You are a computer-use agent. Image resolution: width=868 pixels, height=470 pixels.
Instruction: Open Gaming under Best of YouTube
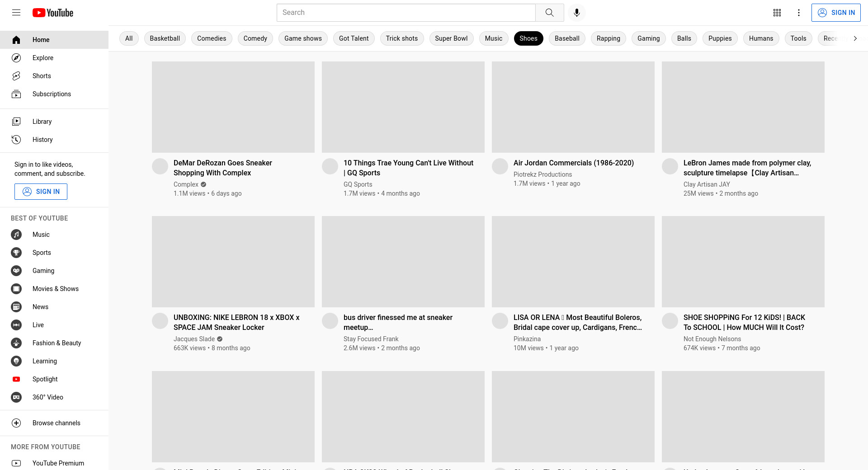(x=54, y=271)
